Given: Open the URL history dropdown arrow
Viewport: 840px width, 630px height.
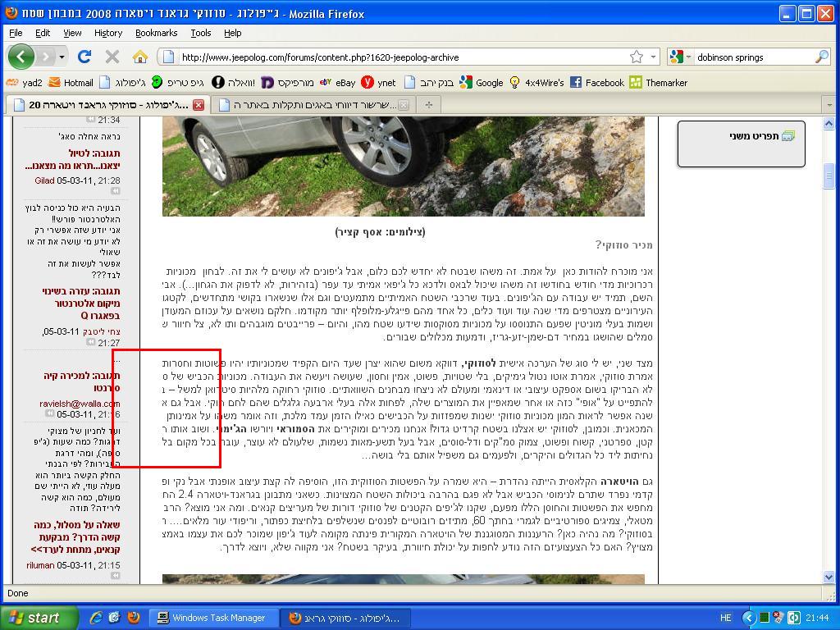Looking at the screenshot, I should 654,57.
